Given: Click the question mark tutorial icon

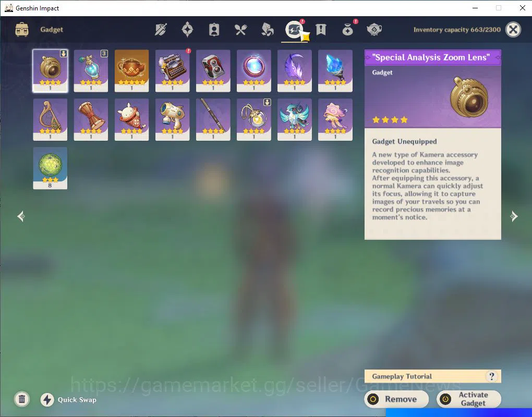Looking at the screenshot, I should (491, 376).
